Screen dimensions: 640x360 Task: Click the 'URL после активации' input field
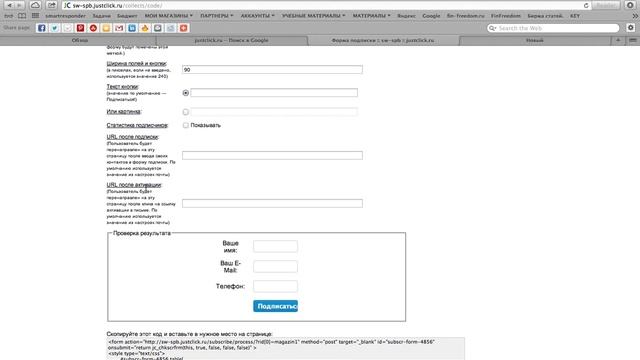click(x=272, y=203)
